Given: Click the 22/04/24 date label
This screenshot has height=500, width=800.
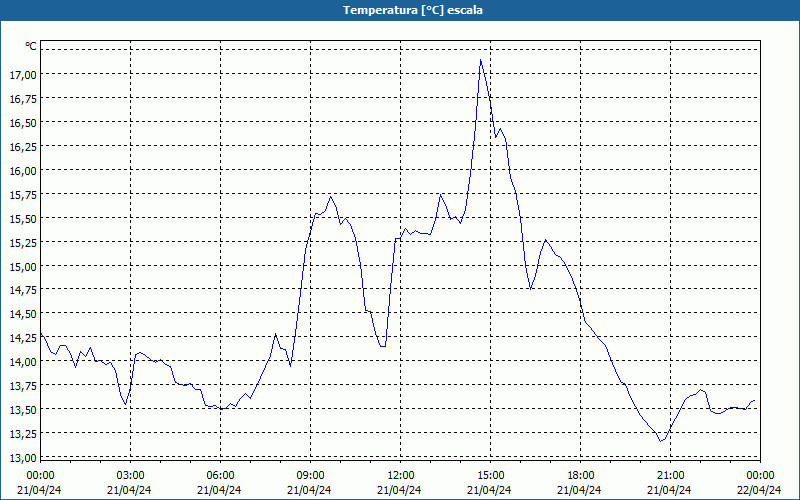Looking at the screenshot, I should point(759,490).
